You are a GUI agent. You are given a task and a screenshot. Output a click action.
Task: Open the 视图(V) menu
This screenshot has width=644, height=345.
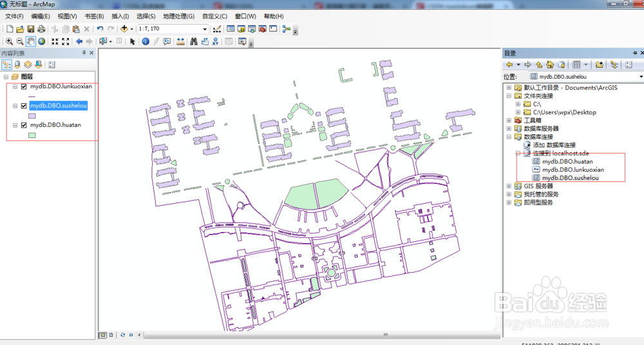click(x=67, y=16)
